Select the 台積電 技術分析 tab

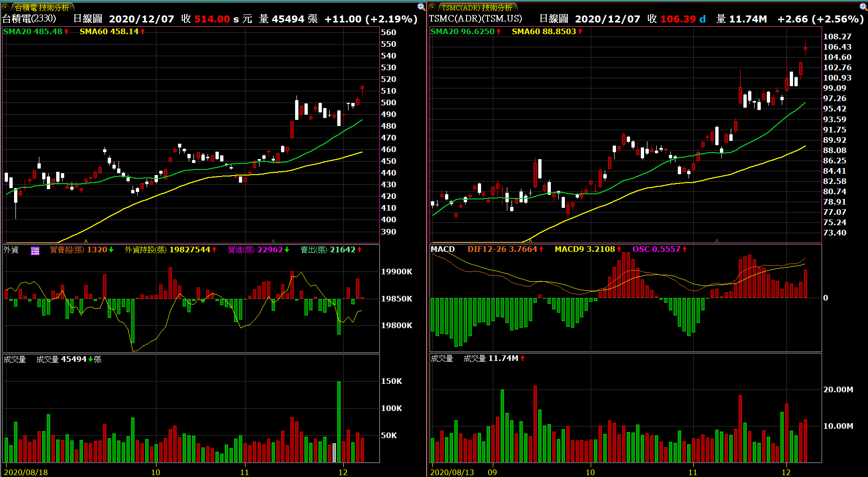42,7
